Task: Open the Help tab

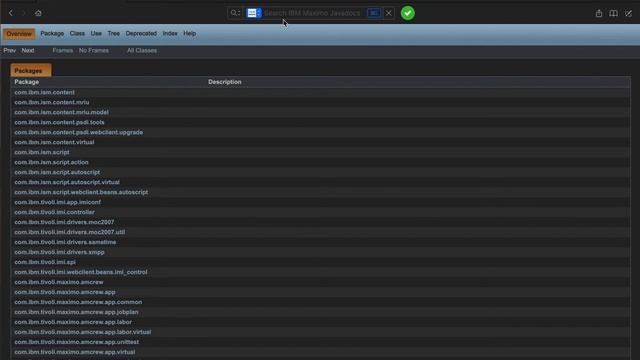Action: [x=189, y=33]
